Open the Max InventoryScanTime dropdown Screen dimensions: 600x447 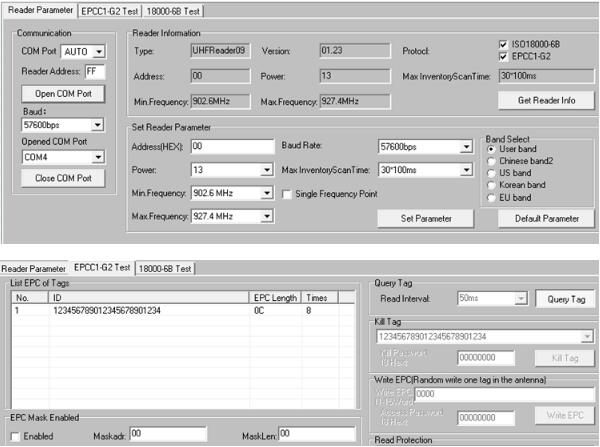pos(466,170)
